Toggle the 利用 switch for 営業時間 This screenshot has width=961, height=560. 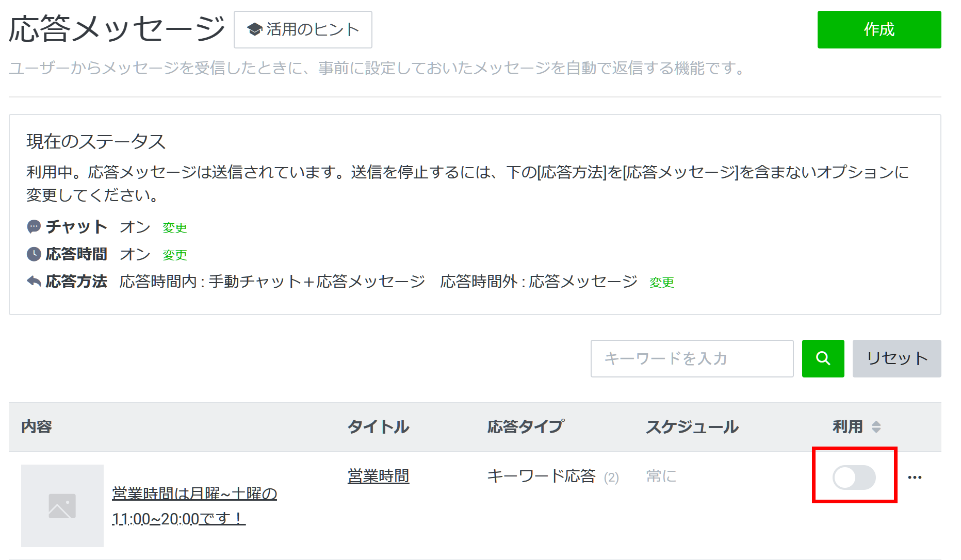pyautogui.click(x=854, y=477)
